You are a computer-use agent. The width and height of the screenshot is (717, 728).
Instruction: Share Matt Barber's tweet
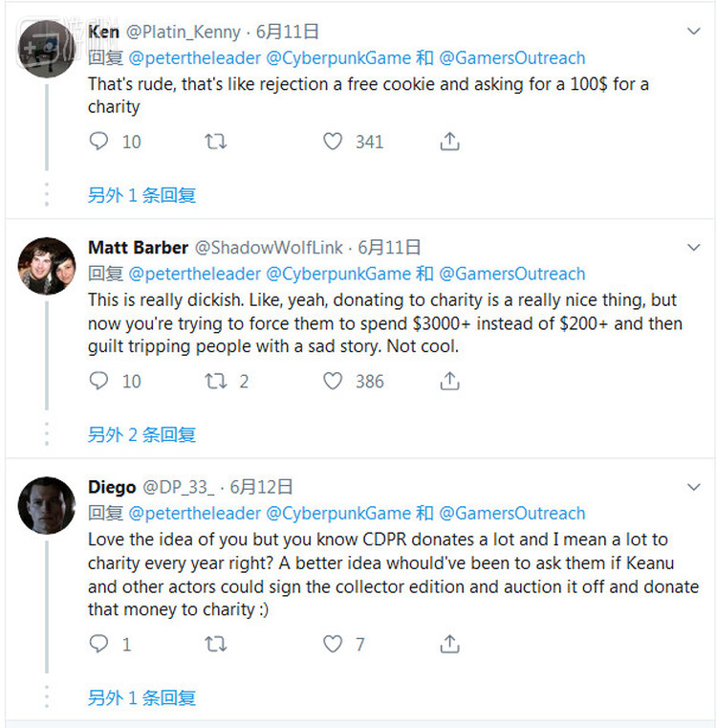[x=449, y=381]
